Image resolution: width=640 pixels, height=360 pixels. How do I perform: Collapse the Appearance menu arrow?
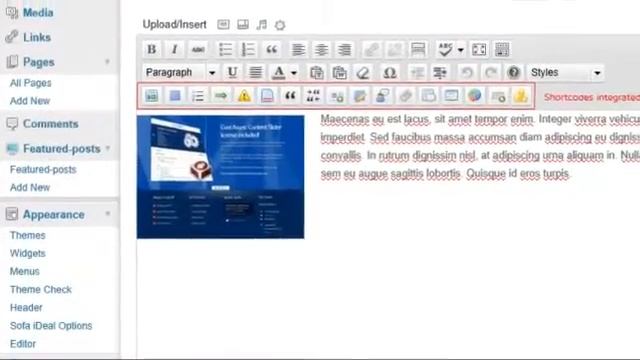click(108, 213)
